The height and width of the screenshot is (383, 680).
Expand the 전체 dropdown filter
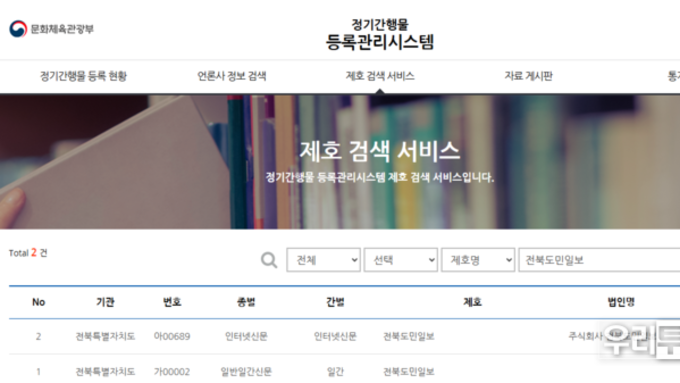(x=324, y=260)
